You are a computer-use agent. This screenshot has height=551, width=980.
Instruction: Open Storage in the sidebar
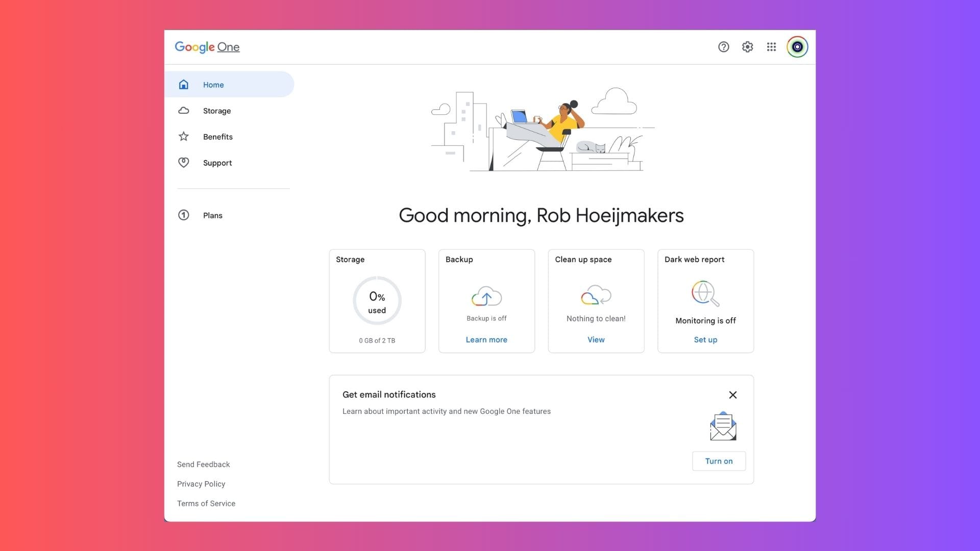pyautogui.click(x=216, y=111)
